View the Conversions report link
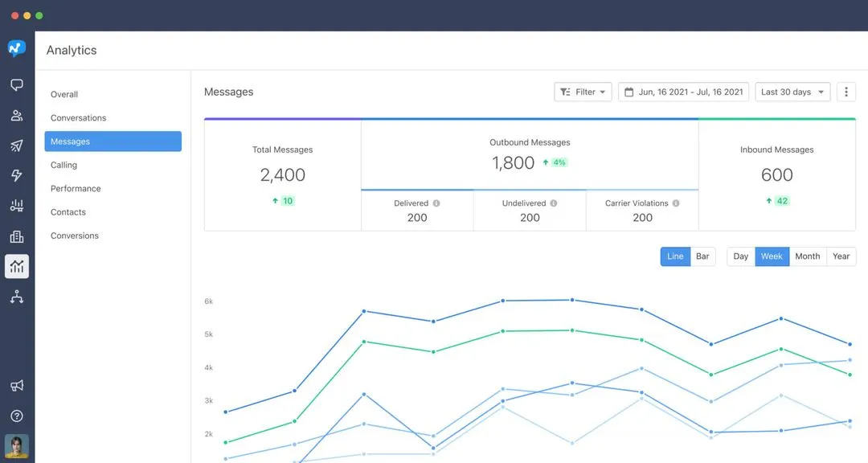Screen dimensions: 868x463 coord(74,235)
